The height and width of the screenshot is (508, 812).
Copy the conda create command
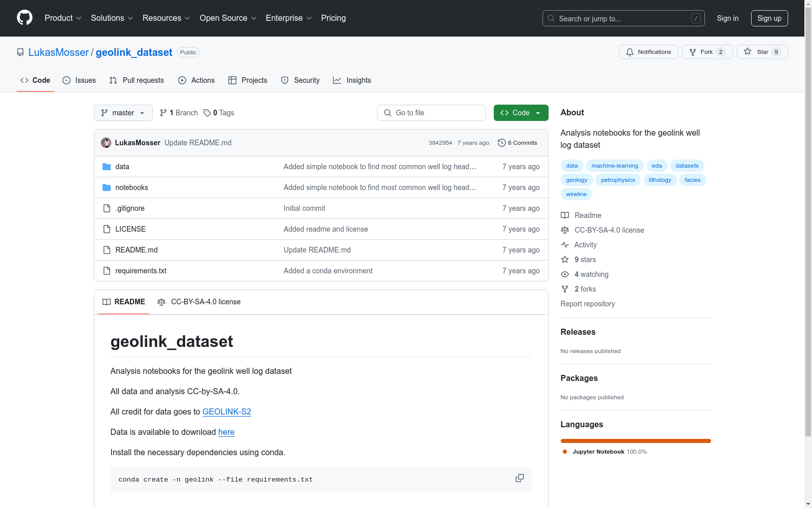tap(520, 479)
